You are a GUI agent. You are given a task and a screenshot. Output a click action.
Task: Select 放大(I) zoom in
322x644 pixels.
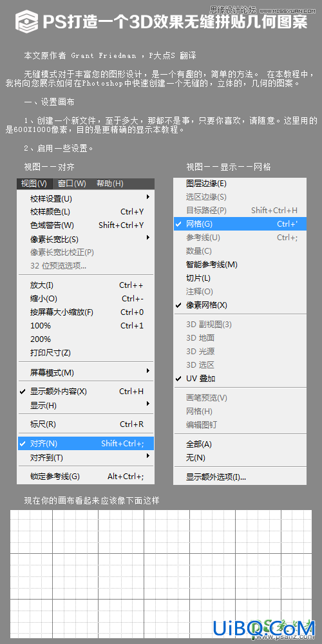coord(86,285)
